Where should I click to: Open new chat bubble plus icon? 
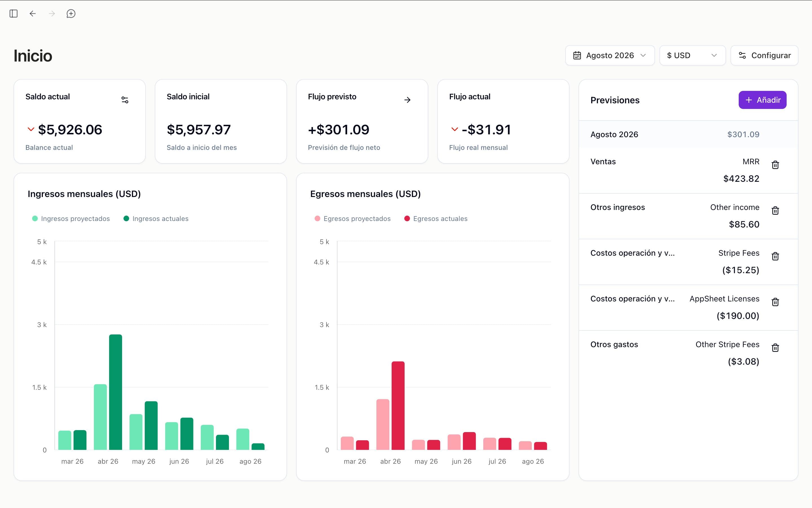71,14
